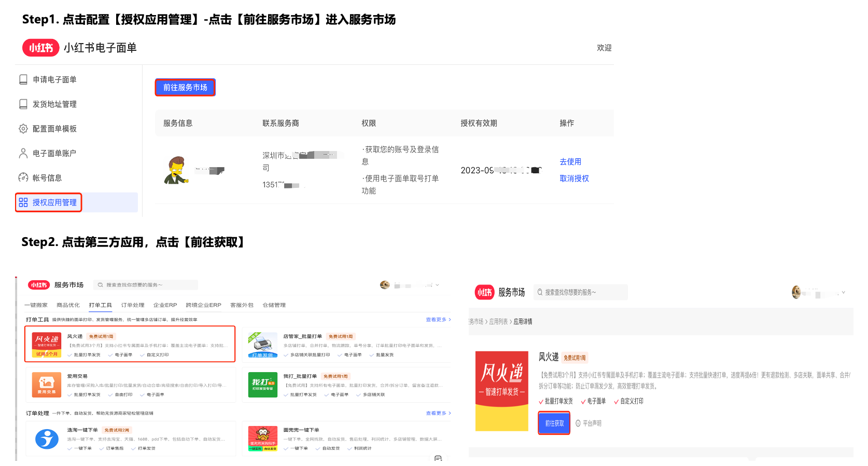The height and width of the screenshot is (466, 868).
Task: Click the 小红书 logo on the 服务市场 list page
Action: [x=39, y=285]
